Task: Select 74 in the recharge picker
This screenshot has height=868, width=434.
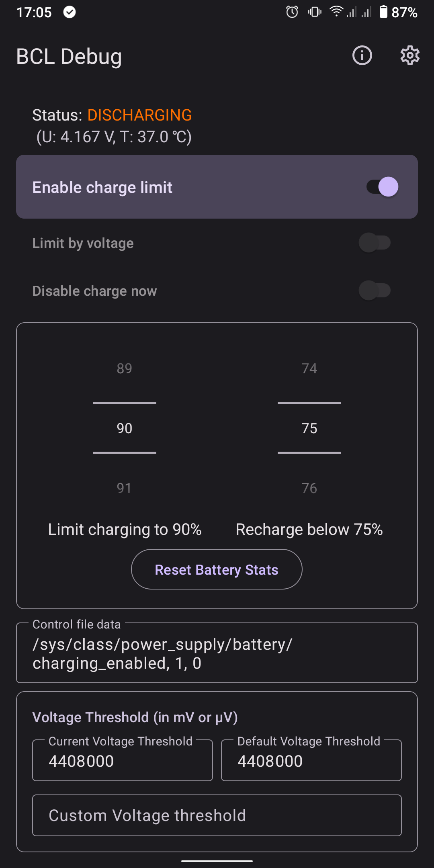Action: pos(309,368)
